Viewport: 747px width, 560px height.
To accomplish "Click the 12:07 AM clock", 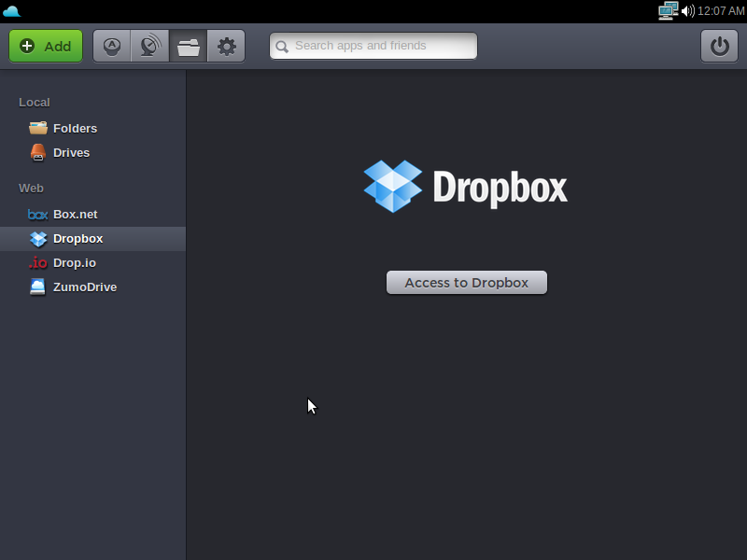I will [x=721, y=11].
